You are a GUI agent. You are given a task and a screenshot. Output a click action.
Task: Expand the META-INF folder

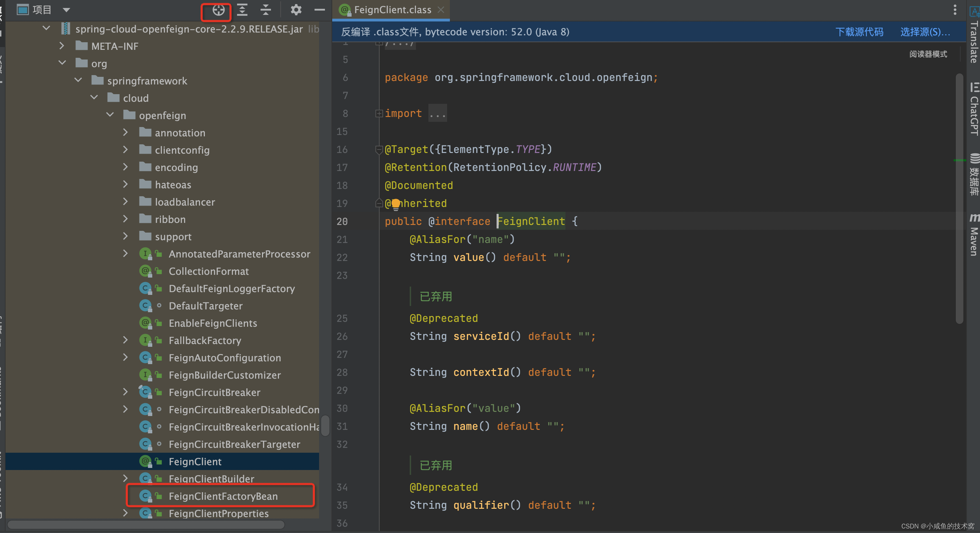[62, 46]
